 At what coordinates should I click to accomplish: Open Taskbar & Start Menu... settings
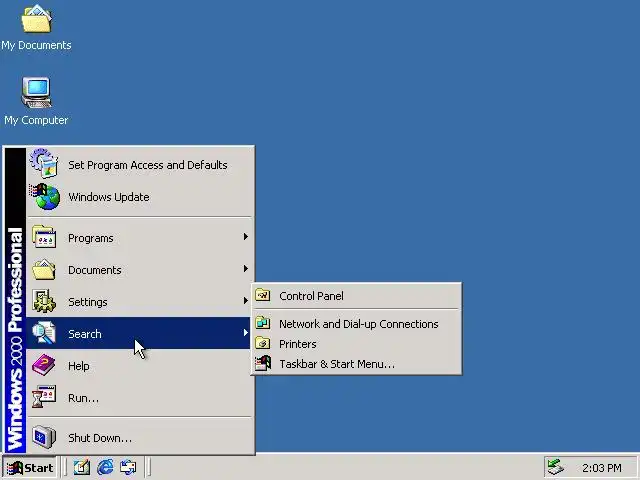pyautogui.click(x=356, y=364)
